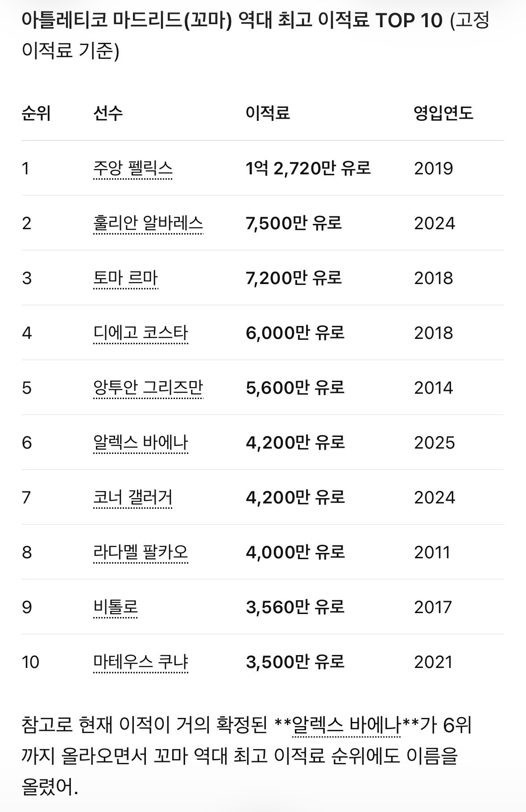This screenshot has width=526, height=812.
Task: Select the 앙투안 그리즈만 link
Action: pos(148,388)
